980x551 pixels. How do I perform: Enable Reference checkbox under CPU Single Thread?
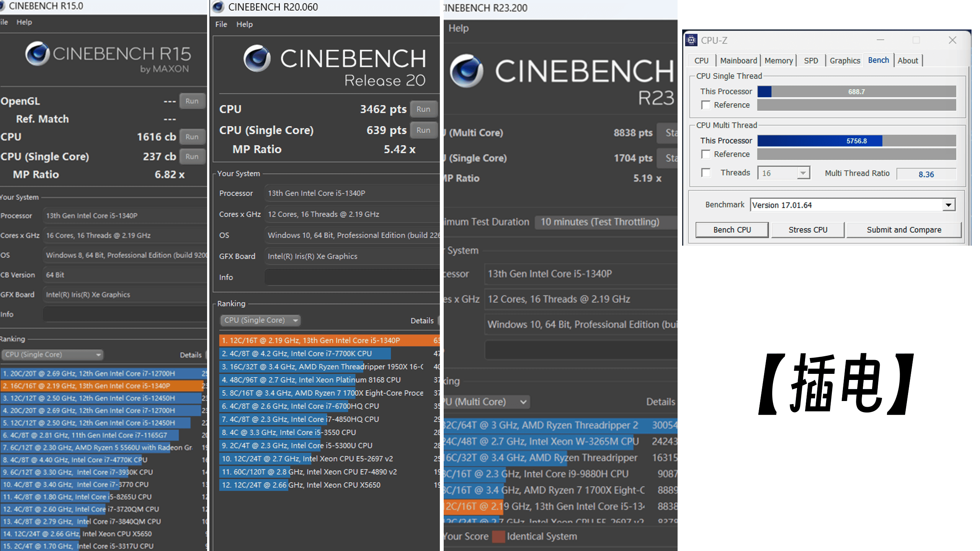[x=706, y=105]
